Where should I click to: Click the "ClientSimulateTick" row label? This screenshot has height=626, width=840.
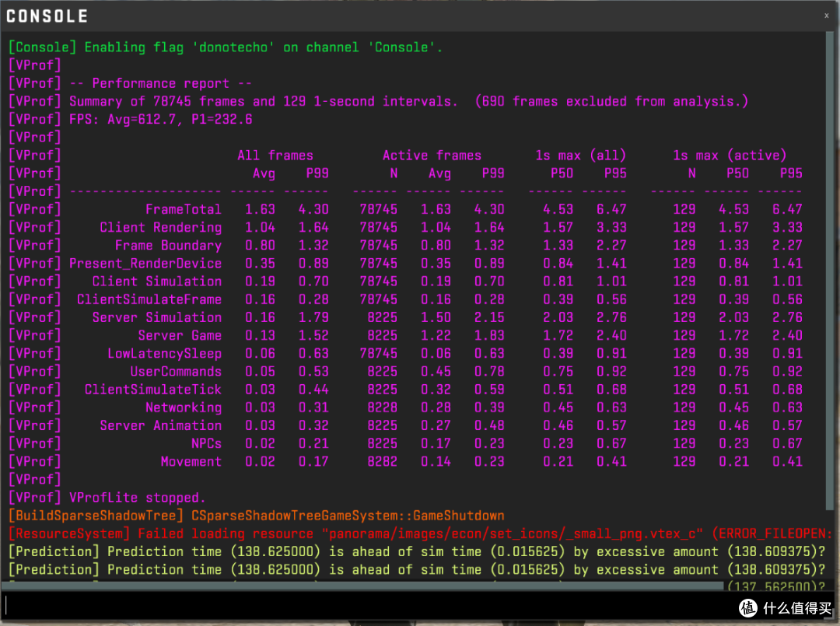click(x=152, y=390)
